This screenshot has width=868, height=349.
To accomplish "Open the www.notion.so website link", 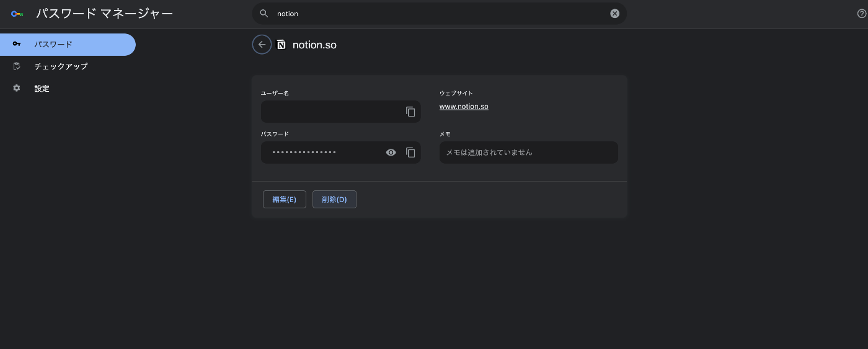I will point(464,107).
